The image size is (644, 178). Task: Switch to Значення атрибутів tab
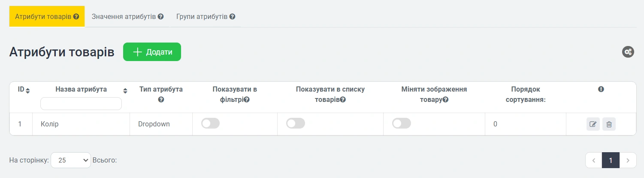tap(127, 17)
